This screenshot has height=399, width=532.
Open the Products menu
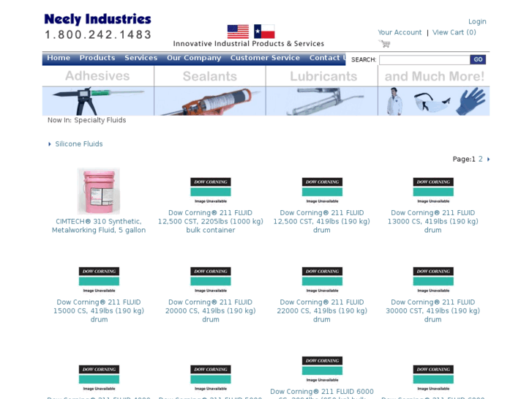[x=97, y=58]
